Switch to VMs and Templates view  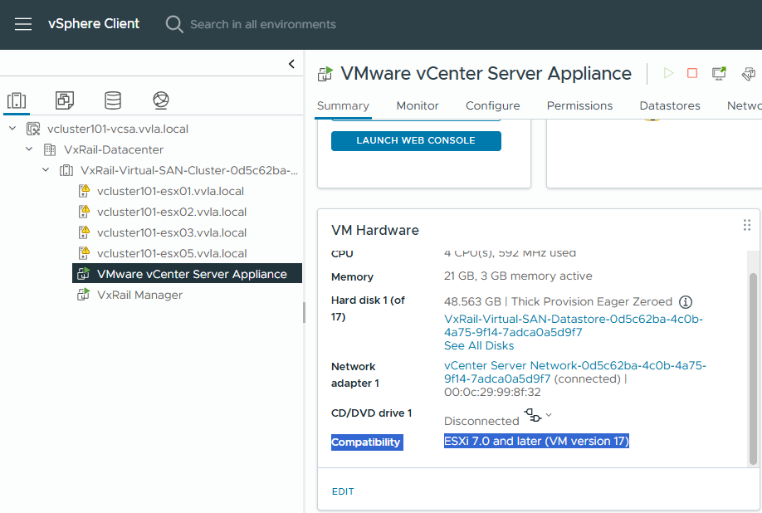tap(65, 100)
